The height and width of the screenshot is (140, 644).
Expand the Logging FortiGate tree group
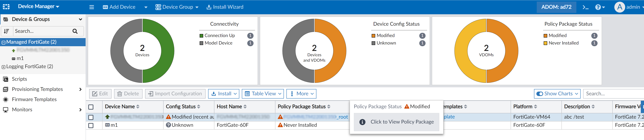(4, 67)
